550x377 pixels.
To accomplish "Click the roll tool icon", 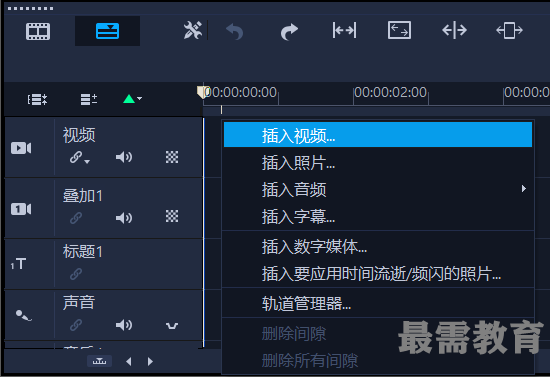I will point(454,30).
